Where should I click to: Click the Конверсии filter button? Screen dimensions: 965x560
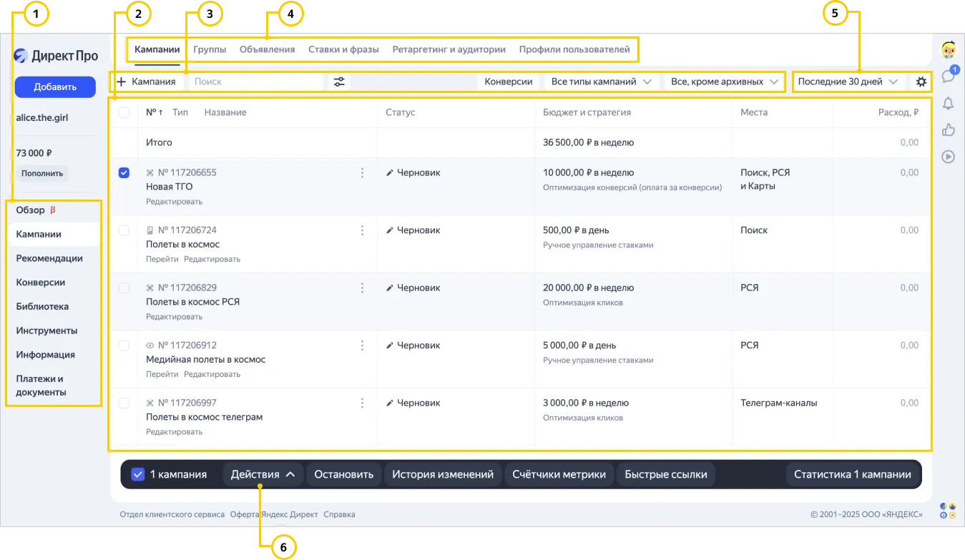[509, 82]
